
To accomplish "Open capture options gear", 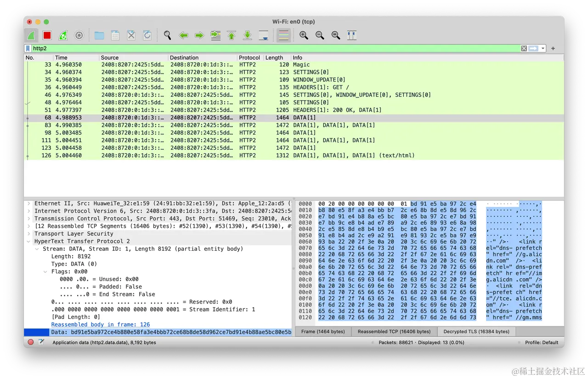I will click(x=79, y=35).
